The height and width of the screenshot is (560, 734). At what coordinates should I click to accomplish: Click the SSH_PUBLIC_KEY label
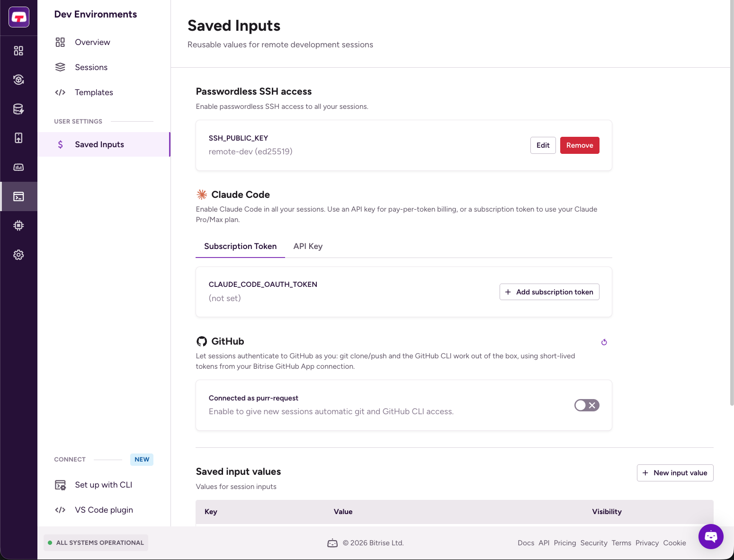coord(238,138)
